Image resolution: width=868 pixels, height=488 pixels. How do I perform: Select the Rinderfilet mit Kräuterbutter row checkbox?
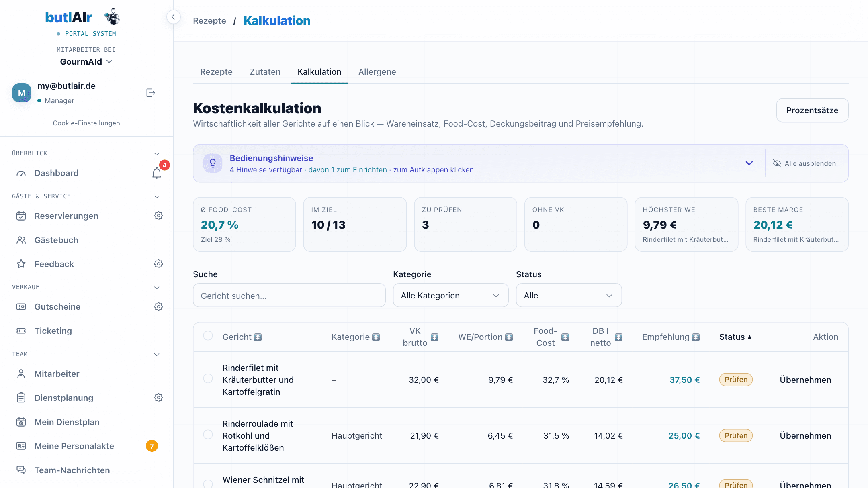click(208, 378)
